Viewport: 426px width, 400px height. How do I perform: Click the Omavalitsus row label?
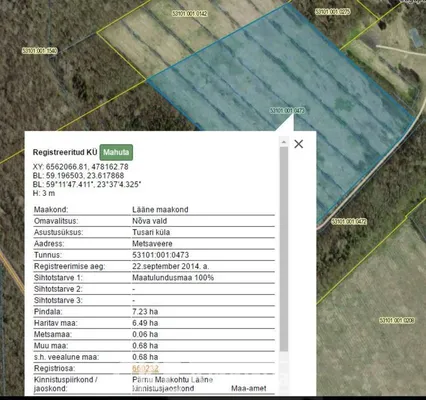pyautogui.click(x=56, y=221)
